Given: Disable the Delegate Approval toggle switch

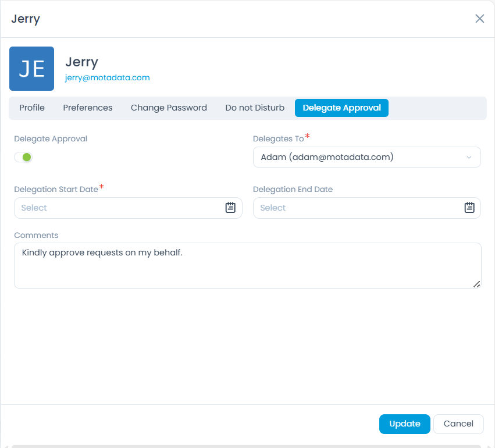Looking at the screenshot, I should pyautogui.click(x=24, y=157).
